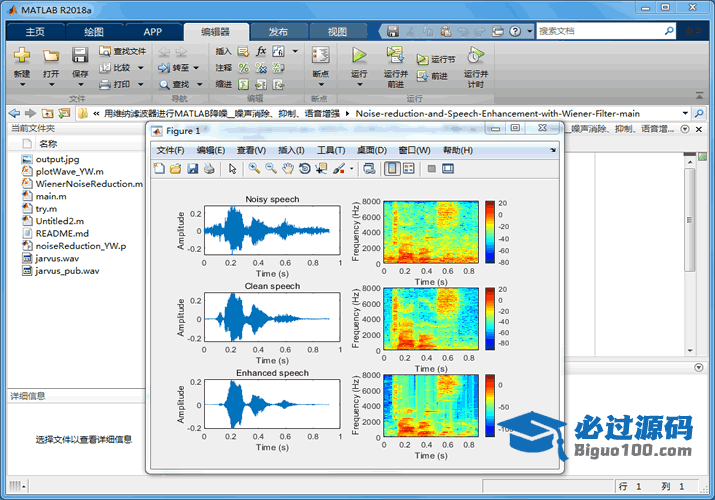
Task: Open the brush color dropdown arrow
Action: point(352,169)
